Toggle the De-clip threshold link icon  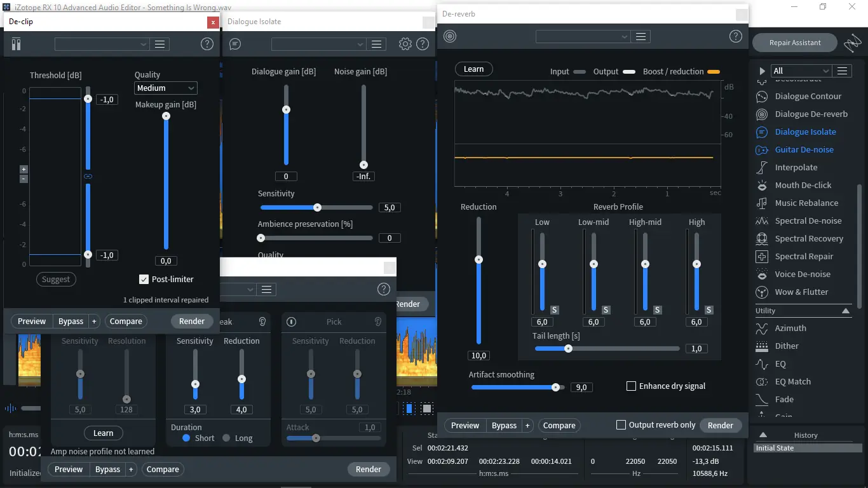point(88,176)
